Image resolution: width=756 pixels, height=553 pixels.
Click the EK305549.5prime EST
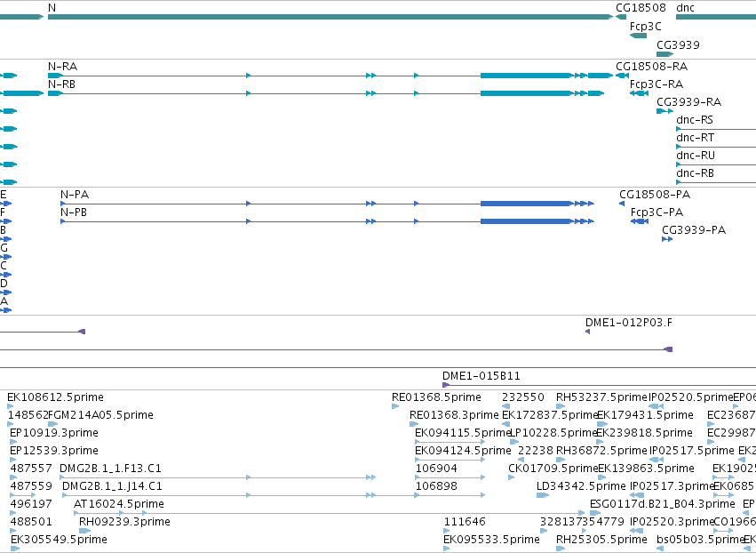tap(15, 549)
